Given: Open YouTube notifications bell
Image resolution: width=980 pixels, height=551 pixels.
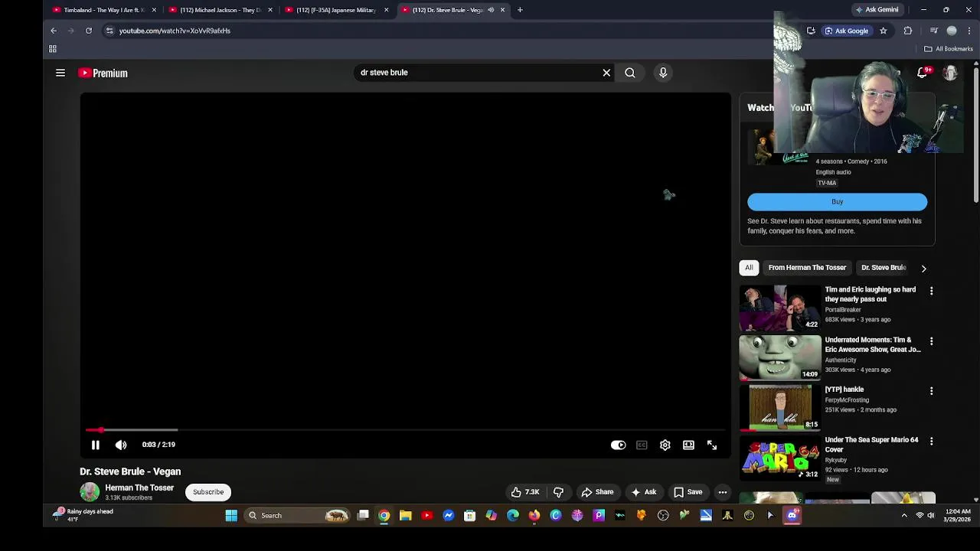Looking at the screenshot, I should tap(923, 73).
